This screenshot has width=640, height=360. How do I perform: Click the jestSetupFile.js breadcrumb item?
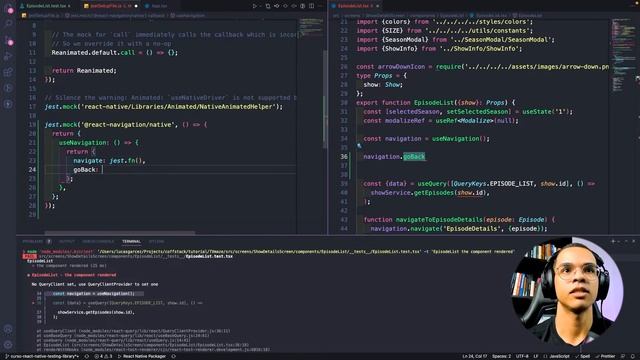40,16
